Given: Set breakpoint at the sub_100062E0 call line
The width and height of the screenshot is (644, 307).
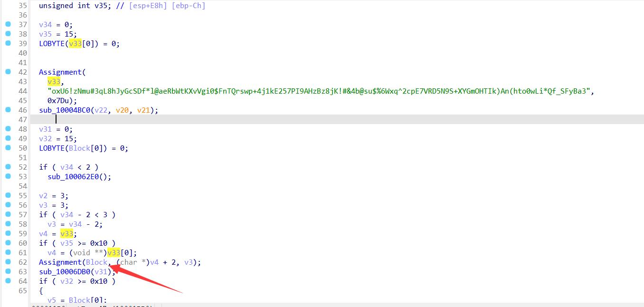Looking at the screenshot, I should tap(8, 176).
